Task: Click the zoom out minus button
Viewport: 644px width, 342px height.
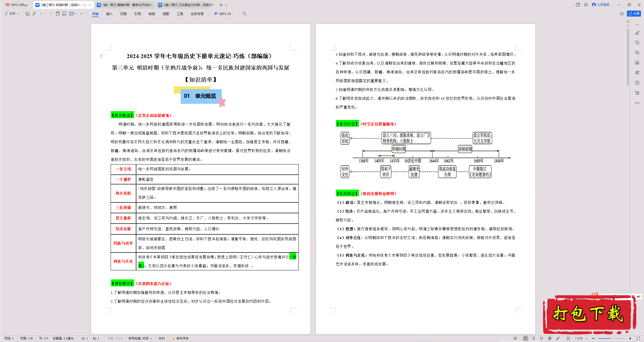Action: point(593,338)
